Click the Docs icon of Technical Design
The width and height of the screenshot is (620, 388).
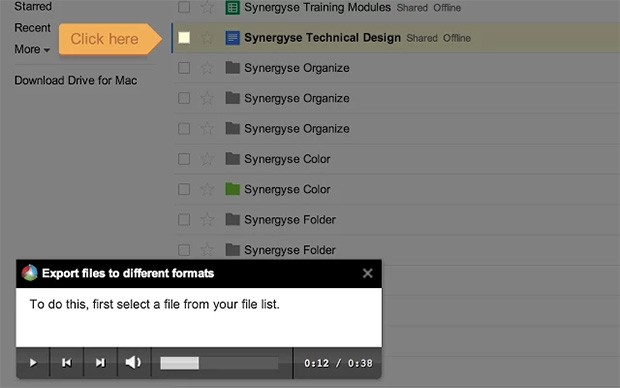tap(232, 38)
